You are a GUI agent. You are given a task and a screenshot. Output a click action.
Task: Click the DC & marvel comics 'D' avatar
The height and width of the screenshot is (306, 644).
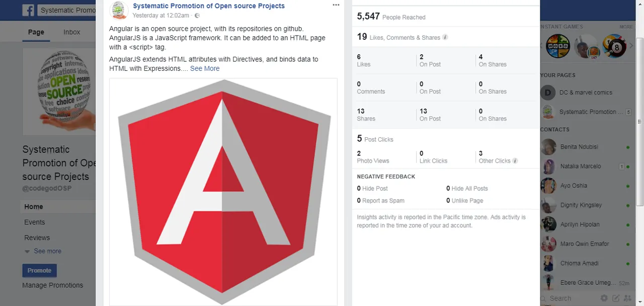548,92
